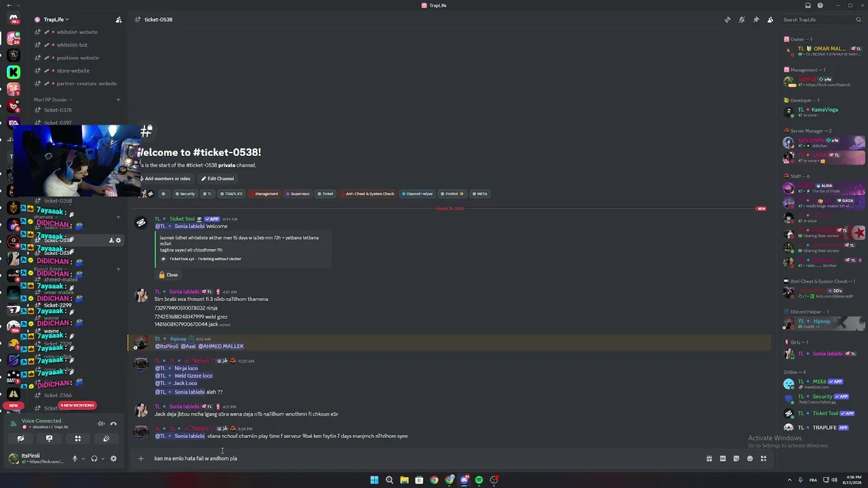
Task: Open the ticket-0378 channel
Action: pyautogui.click(x=58, y=110)
